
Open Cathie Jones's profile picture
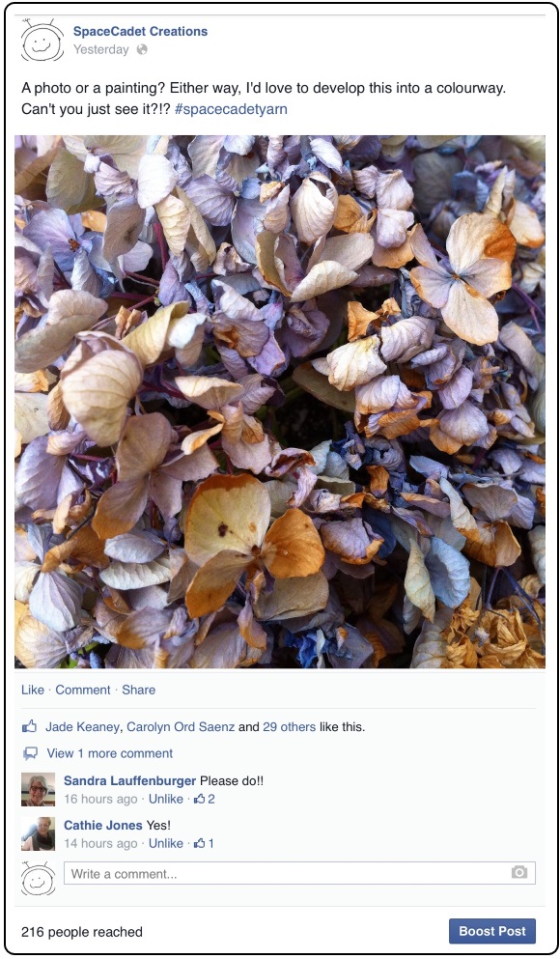coord(38,833)
